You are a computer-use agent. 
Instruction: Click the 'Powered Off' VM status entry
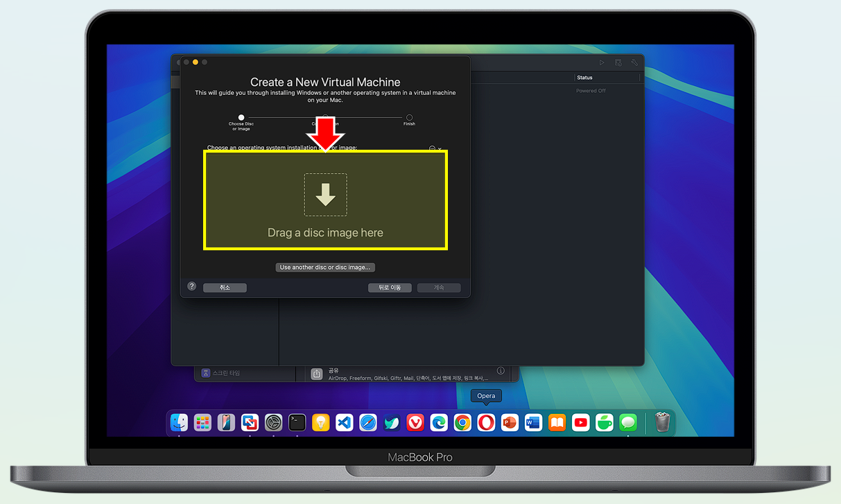click(590, 90)
